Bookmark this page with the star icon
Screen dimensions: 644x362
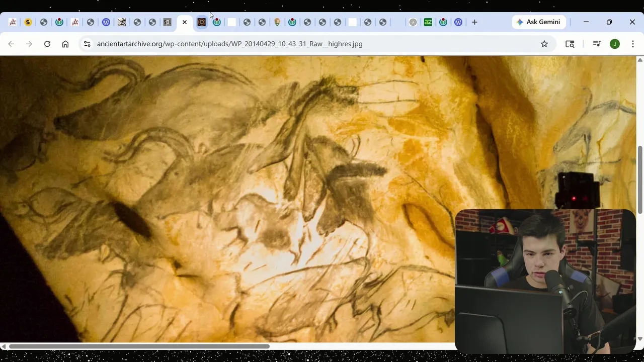click(544, 44)
